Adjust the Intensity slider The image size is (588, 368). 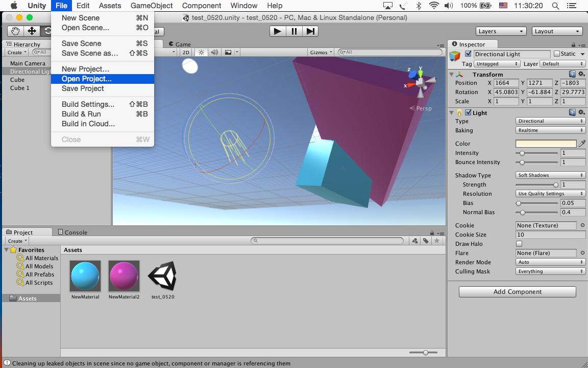click(536, 153)
